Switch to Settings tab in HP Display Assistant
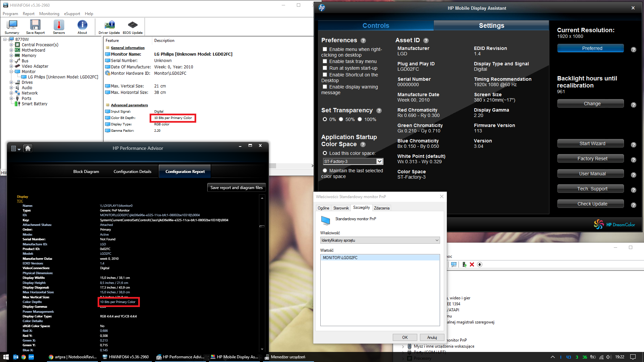The image size is (644, 362). tap(491, 25)
